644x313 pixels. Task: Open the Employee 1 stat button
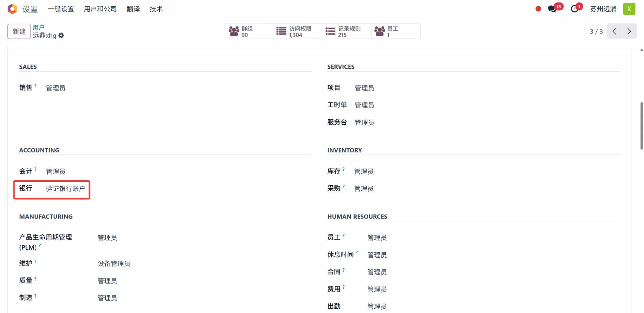point(395,32)
